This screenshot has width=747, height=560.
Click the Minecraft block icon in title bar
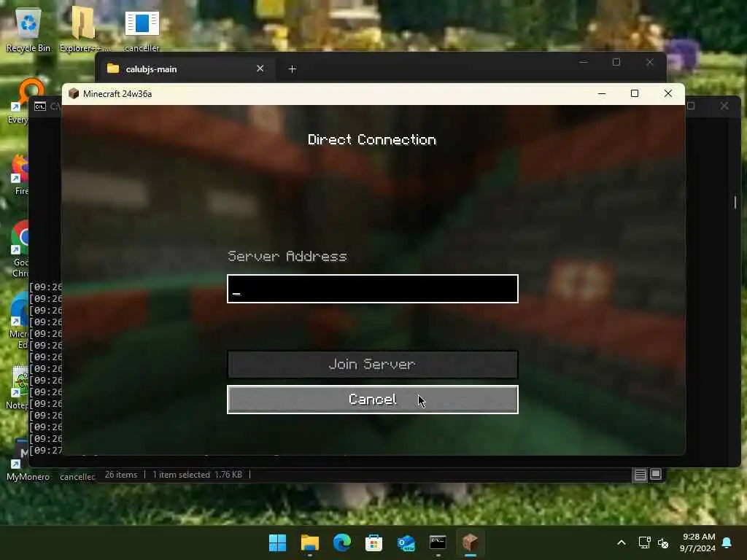pyautogui.click(x=74, y=94)
